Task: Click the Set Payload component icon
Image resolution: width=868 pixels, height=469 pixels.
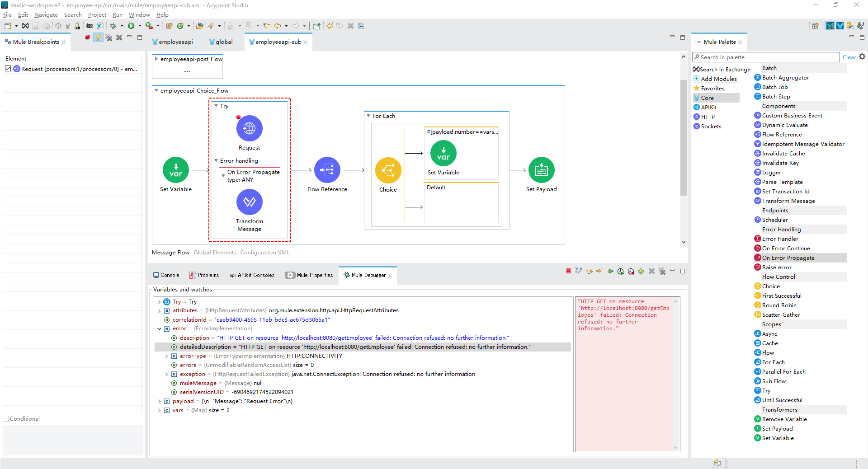Action: [x=541, y=170]
